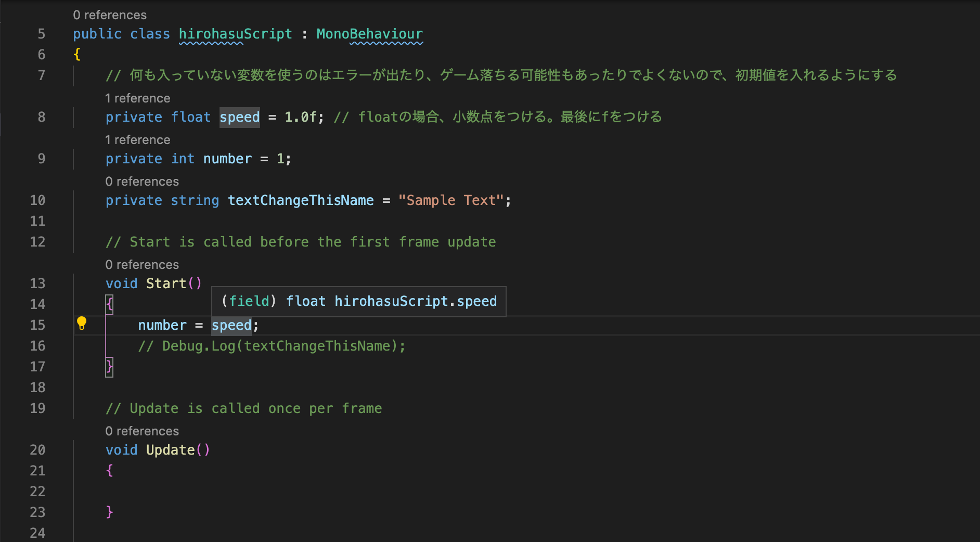Click the underlined MonoBehaviour identifier

pyautogui.click(x=369, y=34)
